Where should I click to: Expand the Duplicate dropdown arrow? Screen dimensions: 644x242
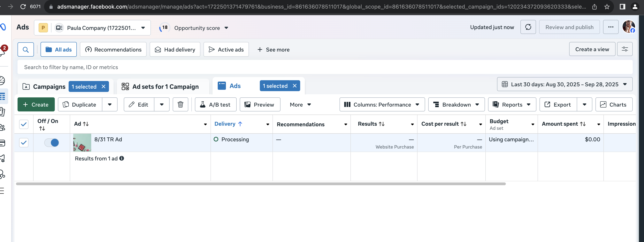110,104
